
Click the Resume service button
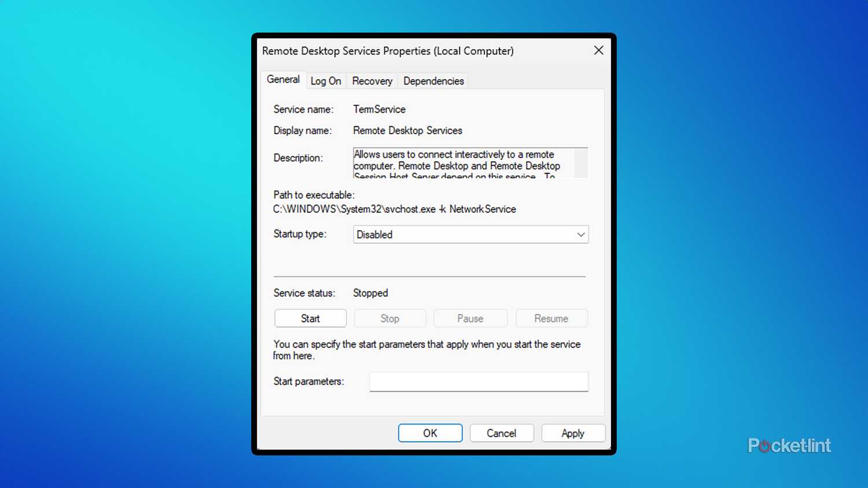click(x=551, y=319)
